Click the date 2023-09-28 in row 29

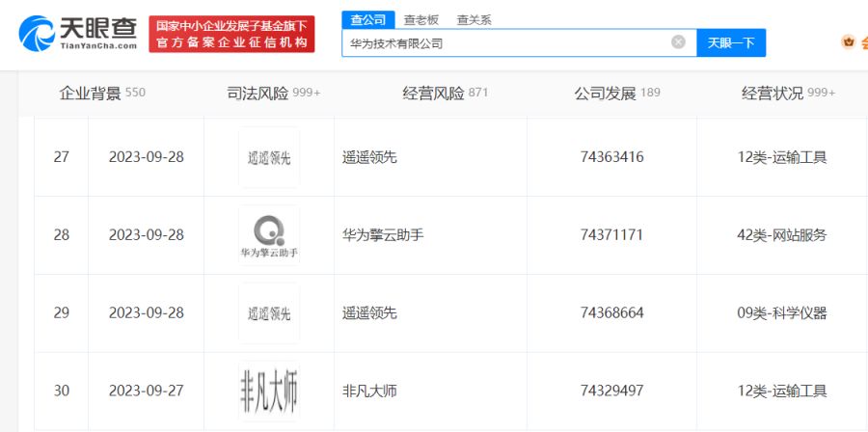pos(147,313)
